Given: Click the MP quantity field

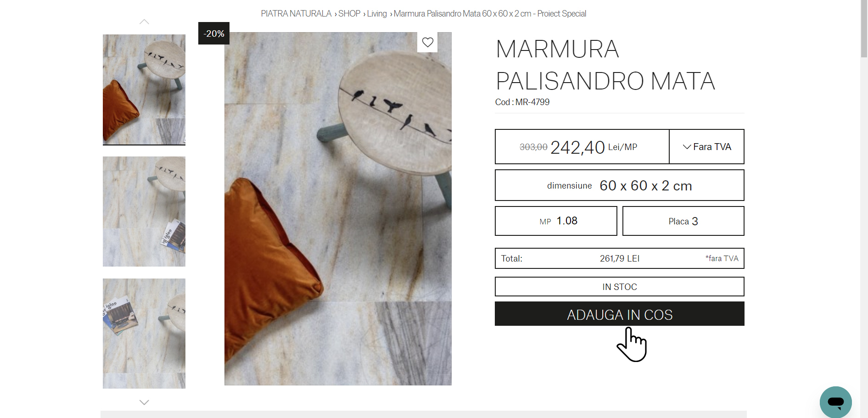Looking at the screenshot, I should click(x=556, y=221).
